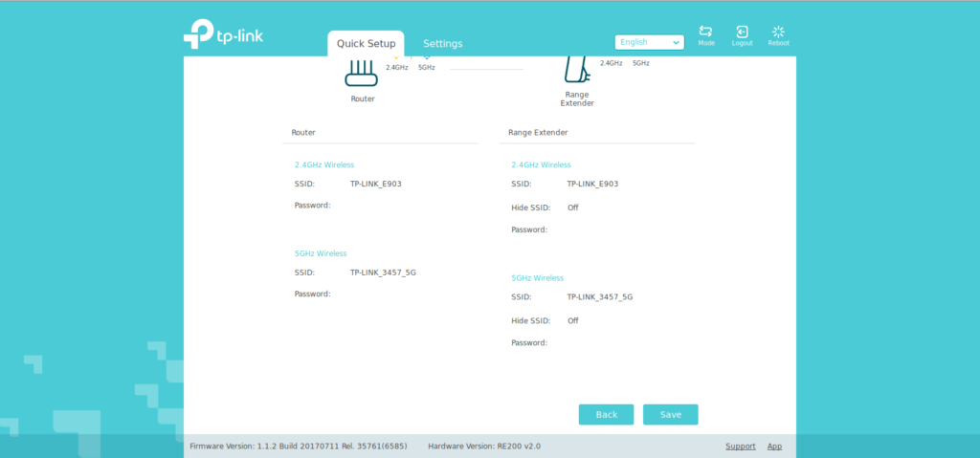Click the Range Extender 5GHz Wireless heading
This screenshot has height=458, width=980.
click(537, 277)
